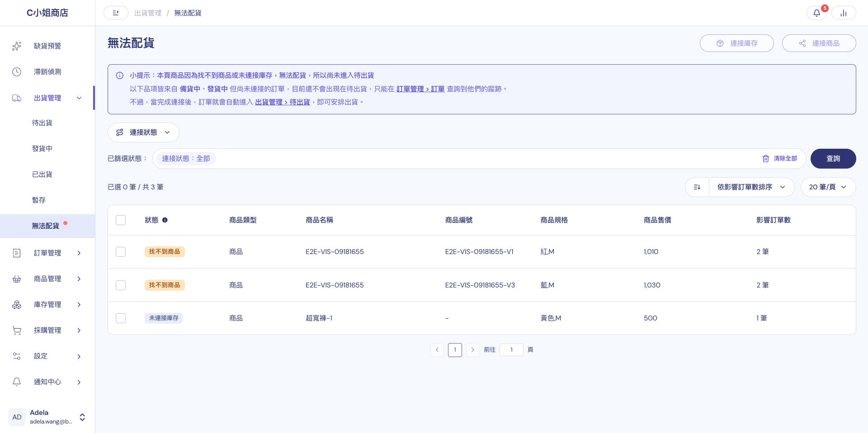Open the bar chart statistics icon
This screenshot has height=433, width=868.
[844, 13]
